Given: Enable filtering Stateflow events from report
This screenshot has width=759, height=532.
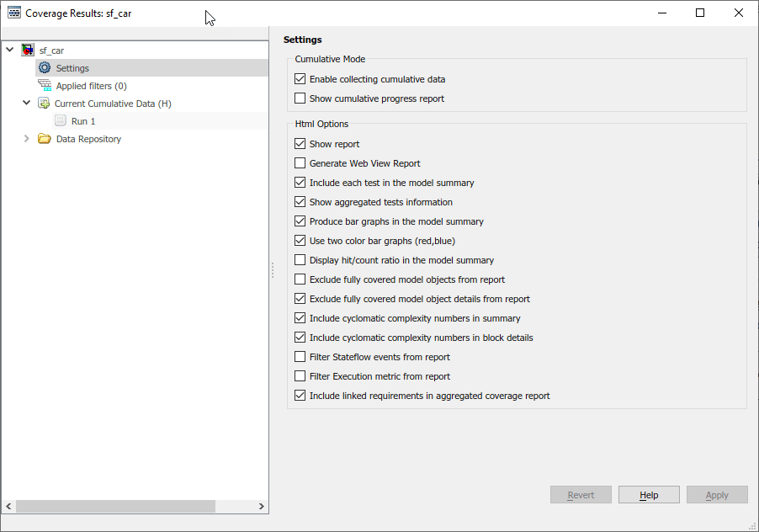Looking at the screenshot, I should 300,357.
